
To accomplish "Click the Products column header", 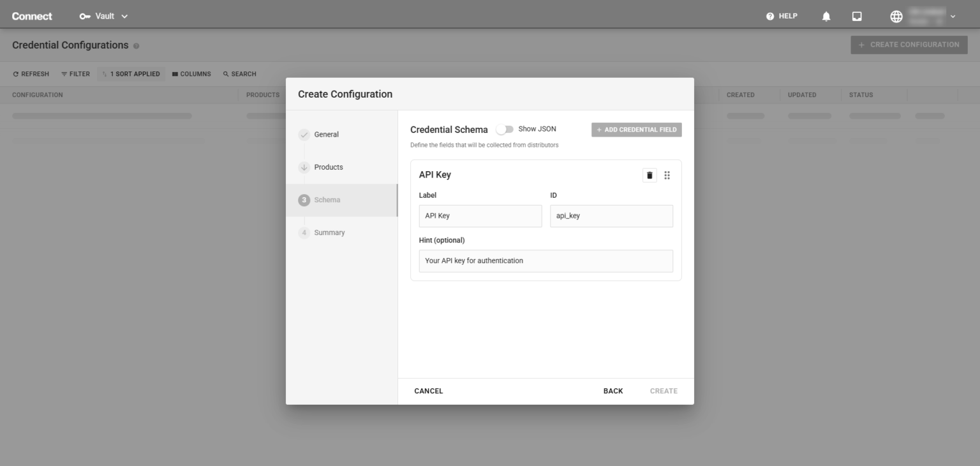I will point(263,95).
